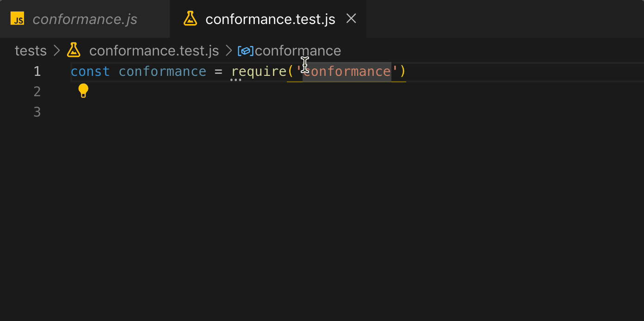Click the package symbol icon before conformance breadcrumb
The width and height of the screenshot is (644, 321).
[x=245, y=51]
